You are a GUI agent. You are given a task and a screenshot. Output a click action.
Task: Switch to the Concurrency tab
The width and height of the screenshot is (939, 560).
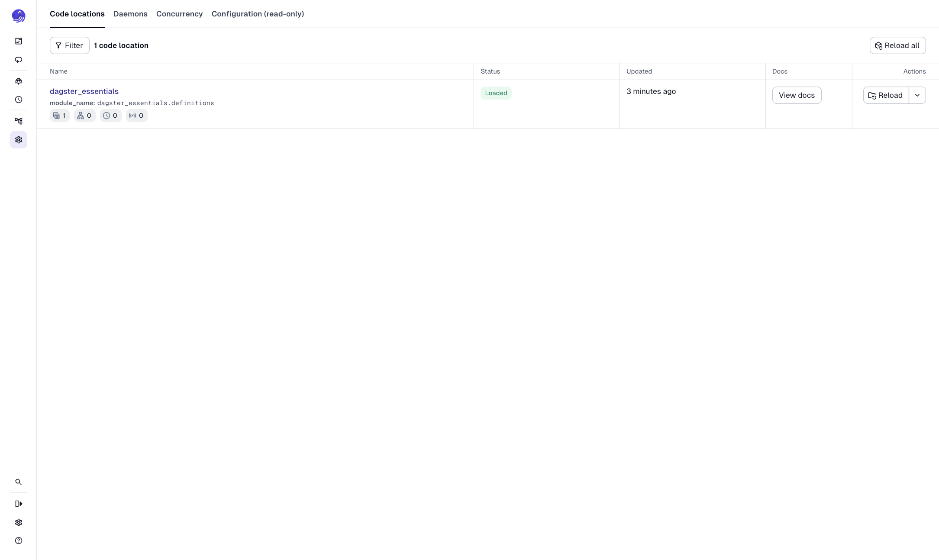(x=179, y=14)
